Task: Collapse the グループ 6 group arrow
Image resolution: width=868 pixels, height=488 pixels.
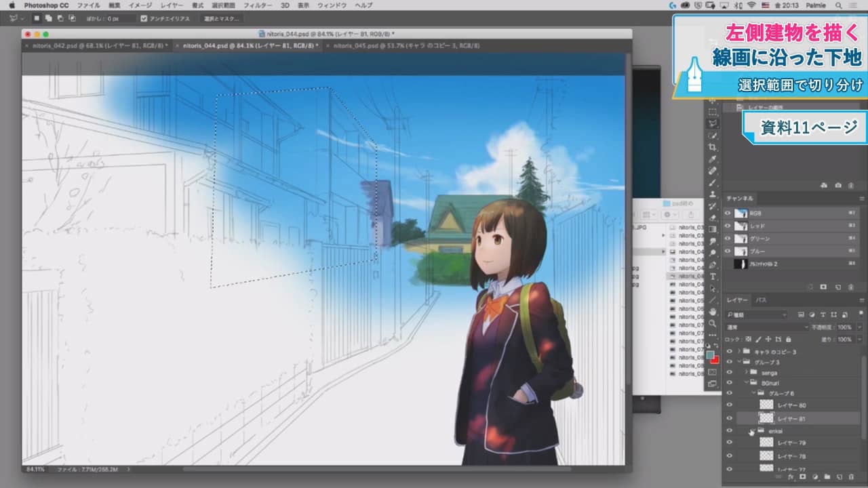Action: point(754,393)
